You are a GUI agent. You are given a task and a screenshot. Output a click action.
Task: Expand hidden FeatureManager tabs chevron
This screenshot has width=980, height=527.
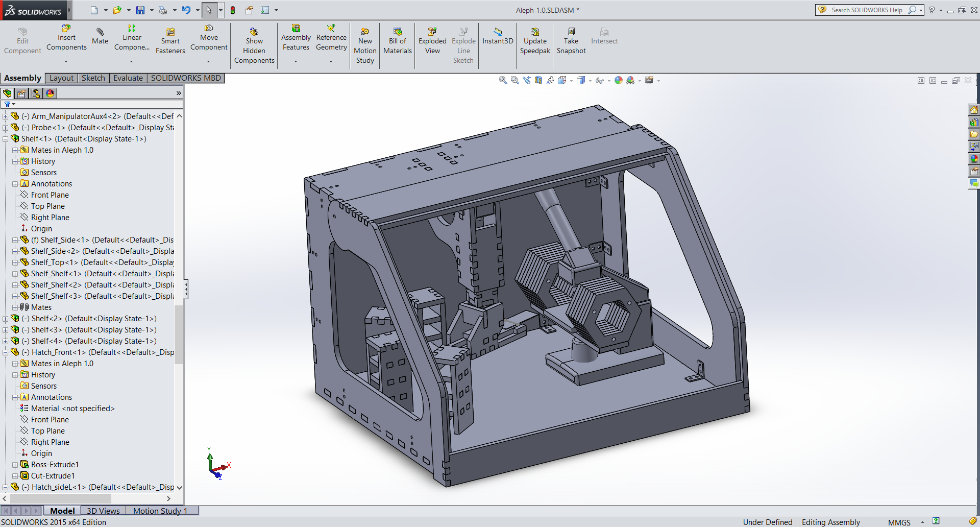(x=179, y=93)
